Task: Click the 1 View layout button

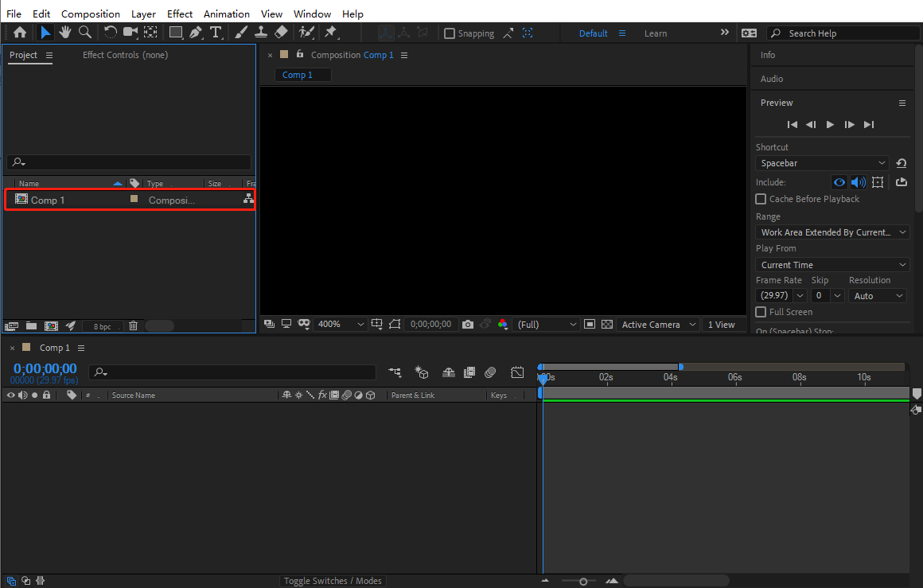Action: coord(721,325)
